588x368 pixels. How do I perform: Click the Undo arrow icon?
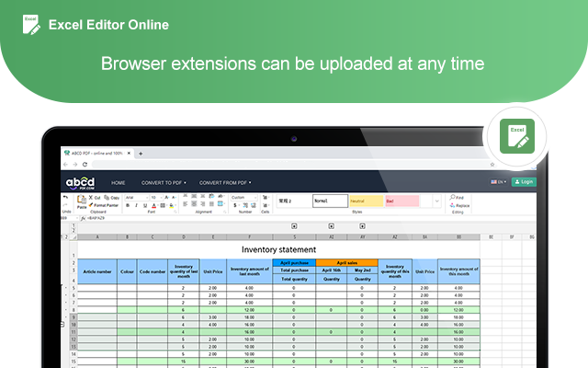[65, 197]
